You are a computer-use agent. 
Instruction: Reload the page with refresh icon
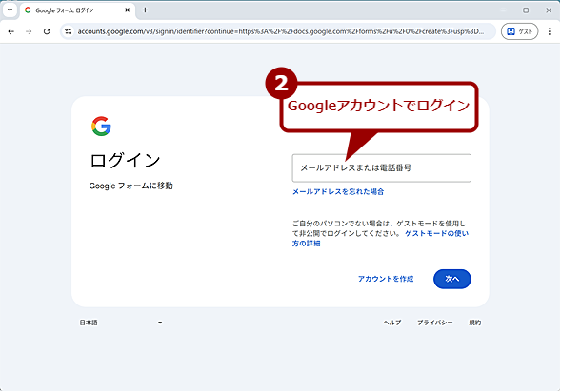pyautogui.click(x=47, y=31)
